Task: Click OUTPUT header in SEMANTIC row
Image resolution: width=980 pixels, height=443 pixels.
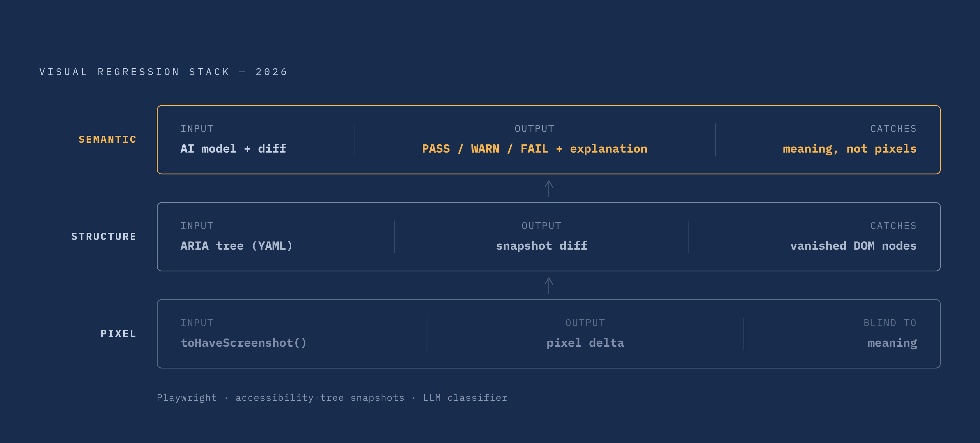Action: tap(535, 129)
